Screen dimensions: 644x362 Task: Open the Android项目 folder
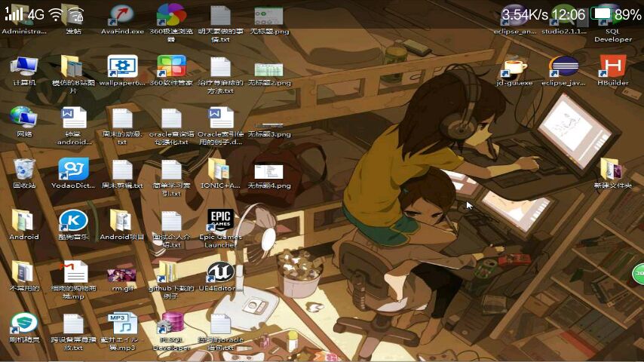click(122, 224)
